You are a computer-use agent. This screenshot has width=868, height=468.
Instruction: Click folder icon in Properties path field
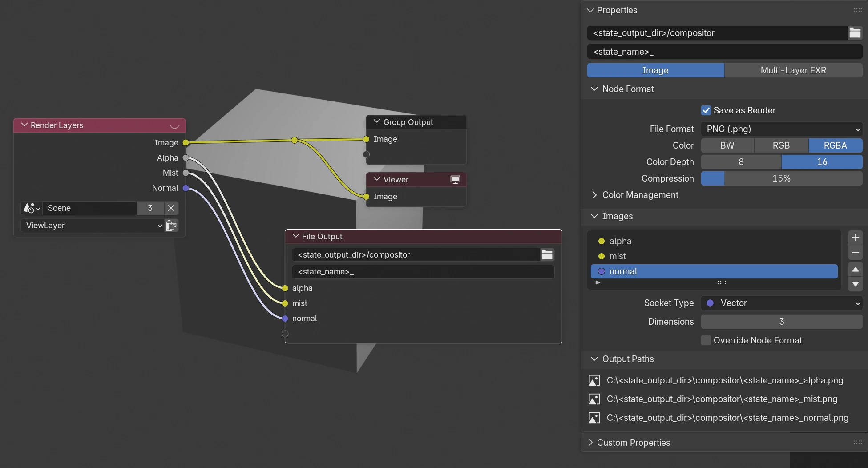click(855, 33)
